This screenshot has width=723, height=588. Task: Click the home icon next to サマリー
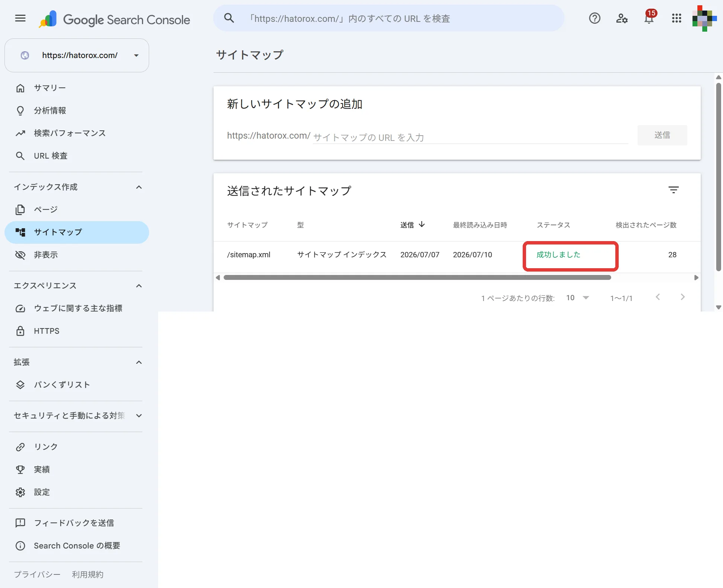click(20, 88)
